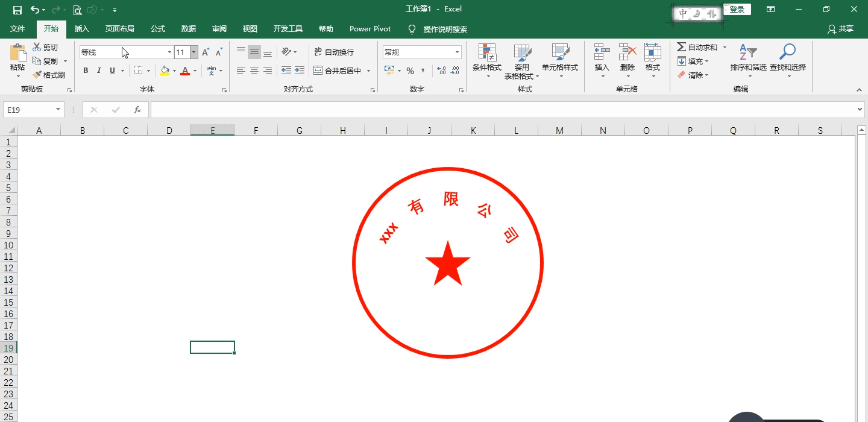Click the Copy (复制) icon
The height and width of the screenshot is (422, 868).
coord(37,61)
